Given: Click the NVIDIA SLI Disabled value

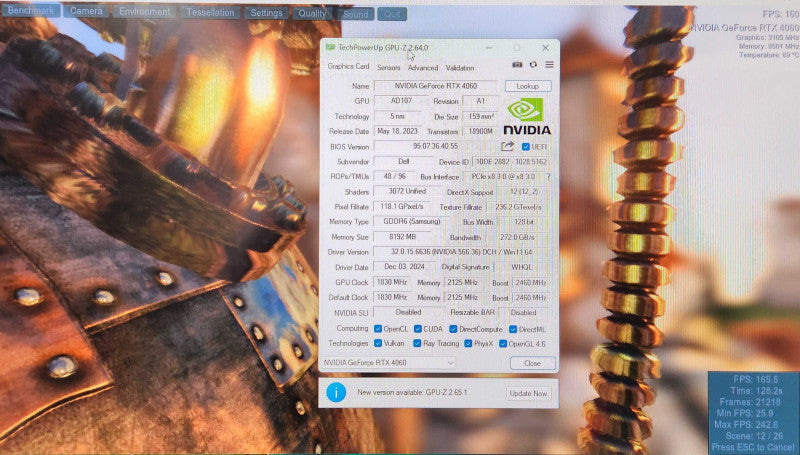Looking at the screenshot, I should 408,312.
